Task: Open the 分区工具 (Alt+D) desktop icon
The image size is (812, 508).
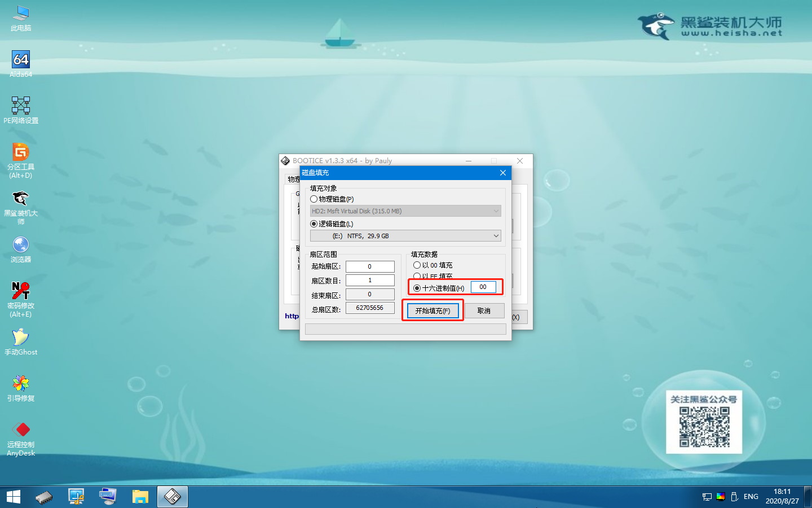Action: (21, 160)
